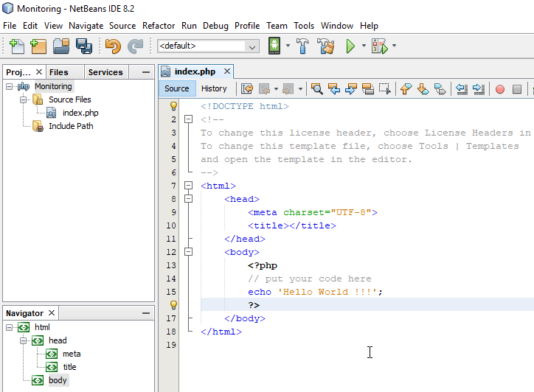
Task: Click the New File icon
Action: tap(16, 46)
